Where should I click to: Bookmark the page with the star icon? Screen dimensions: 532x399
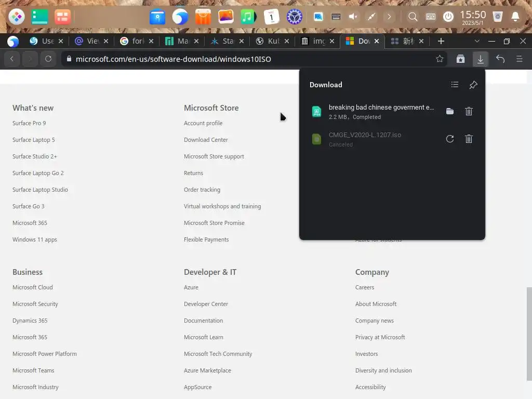click(x=440, y=59)
